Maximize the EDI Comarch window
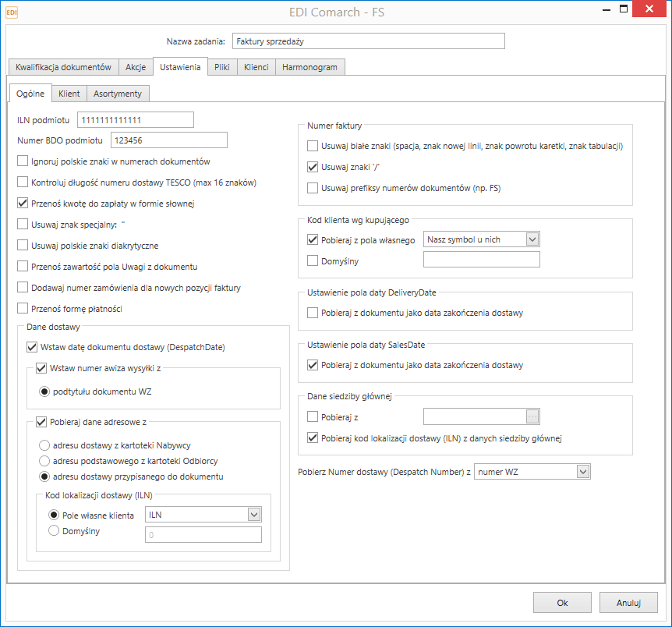Image resolution: width=672 pixels, height=627 pixels. pos(624,9)
